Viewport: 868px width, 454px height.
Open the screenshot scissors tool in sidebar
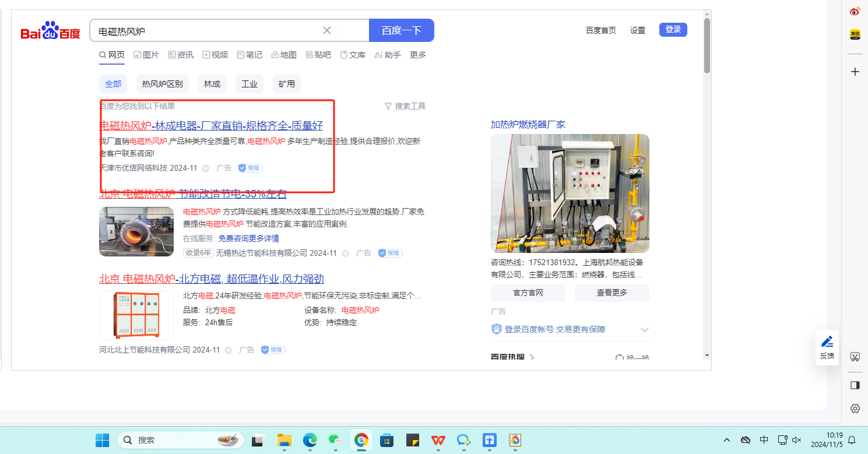855,356
